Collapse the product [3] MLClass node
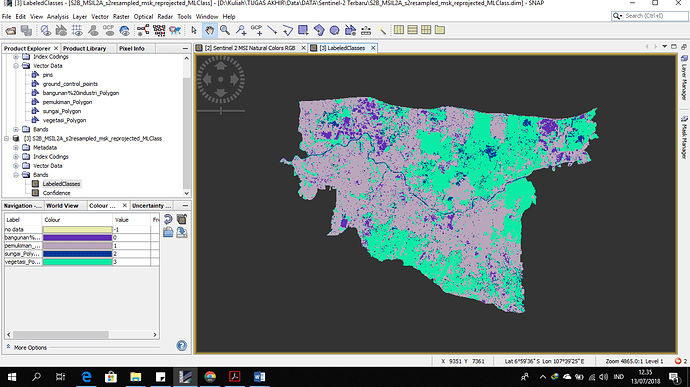Image resolution: width=690 pixels, height=387 pixels. 7,139
